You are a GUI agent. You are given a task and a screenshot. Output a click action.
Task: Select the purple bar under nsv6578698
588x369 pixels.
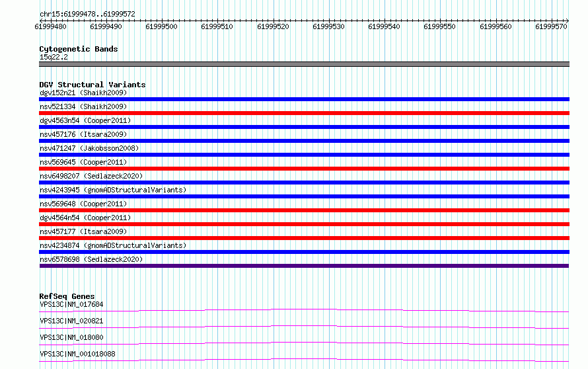coord(304,266)
